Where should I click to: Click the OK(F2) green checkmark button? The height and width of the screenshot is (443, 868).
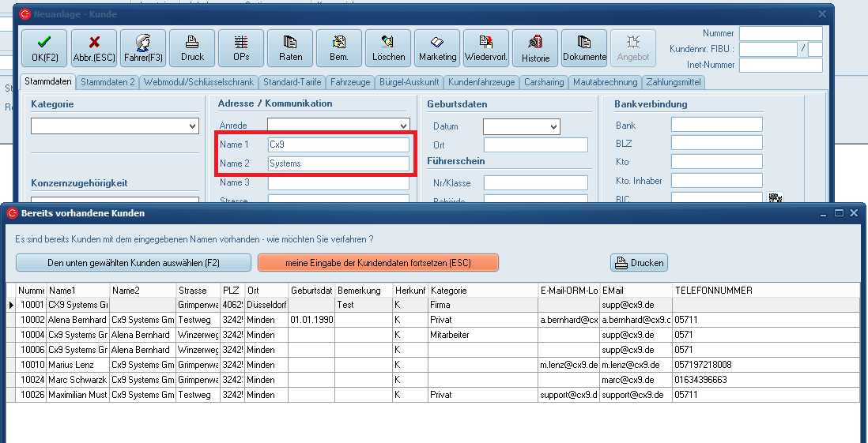44,48
